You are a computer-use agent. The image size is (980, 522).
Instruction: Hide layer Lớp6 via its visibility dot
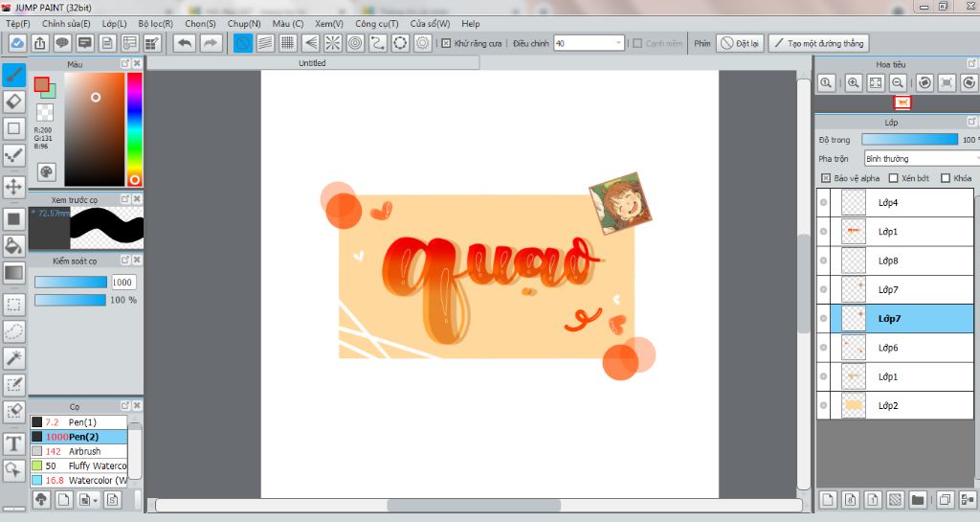[824, 348]
